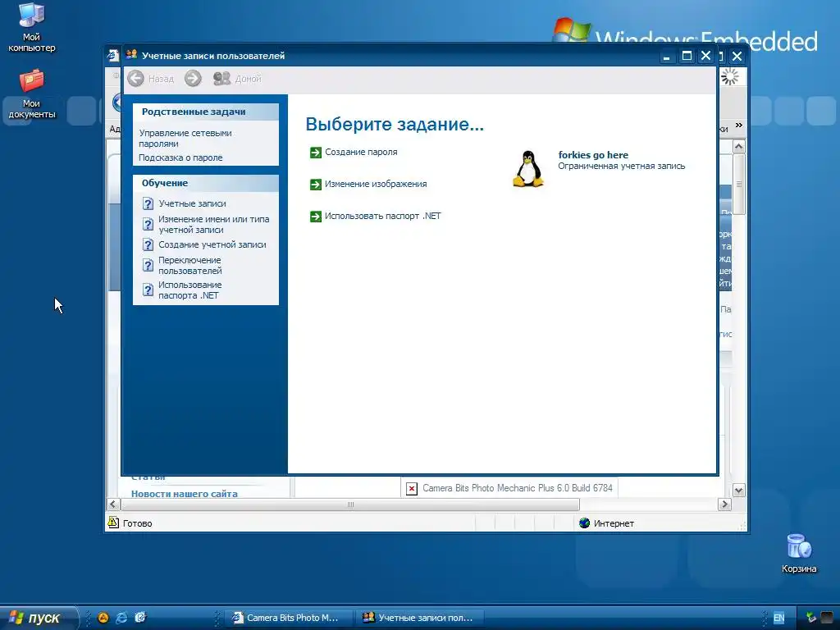Open Учетные записи help topic
This screenshot has height=630, width=840.
click(192, 203)
